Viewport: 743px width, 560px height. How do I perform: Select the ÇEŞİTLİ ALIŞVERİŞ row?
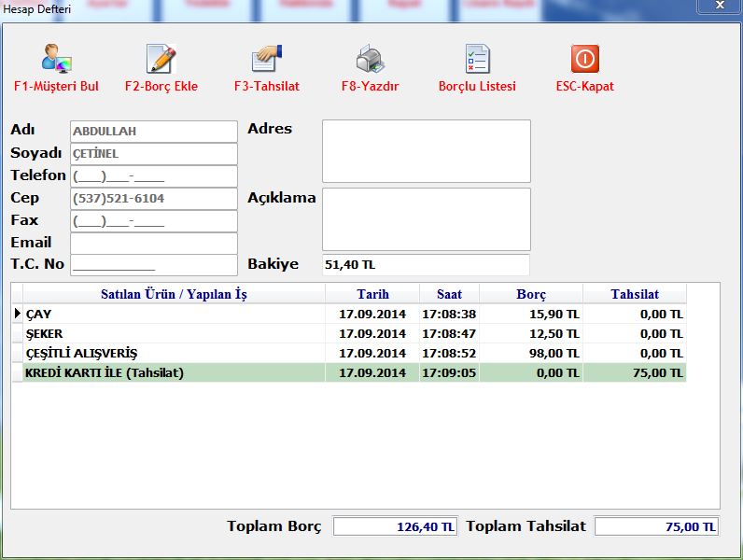[349, 354]
